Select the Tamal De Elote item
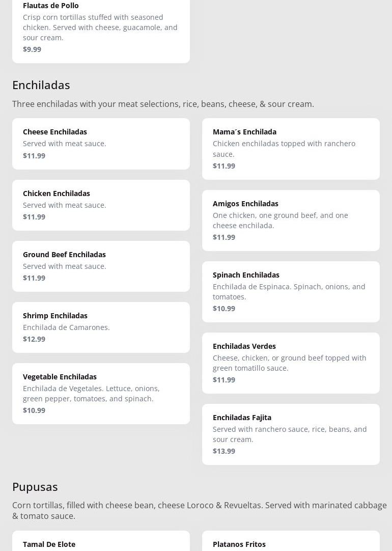392x551 pixels. pyautogui.click(x=49, y=544)
